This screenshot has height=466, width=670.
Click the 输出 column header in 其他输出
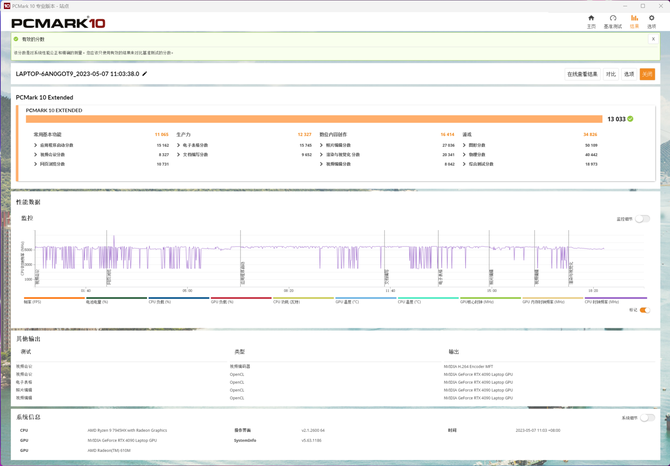(453, 352)
